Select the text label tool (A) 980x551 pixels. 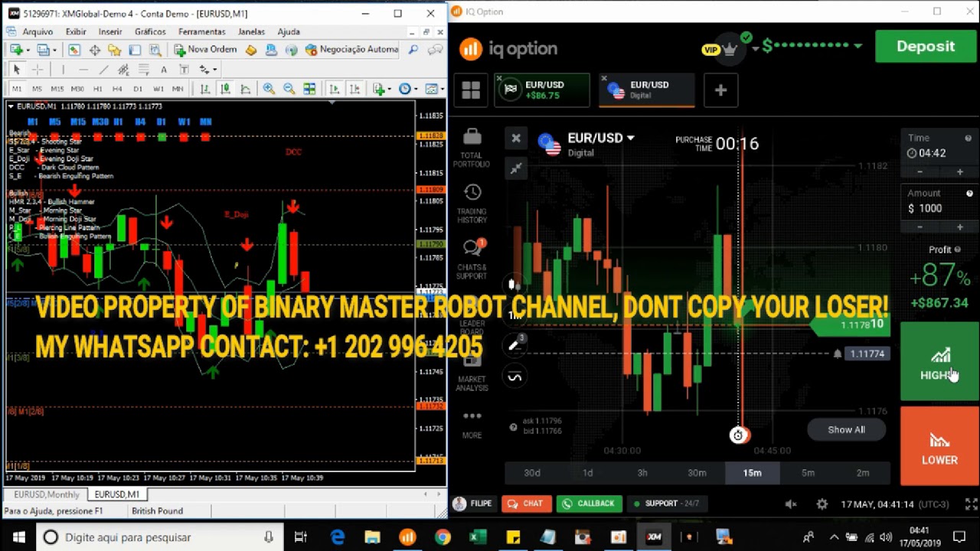click(x=163, y=70)
